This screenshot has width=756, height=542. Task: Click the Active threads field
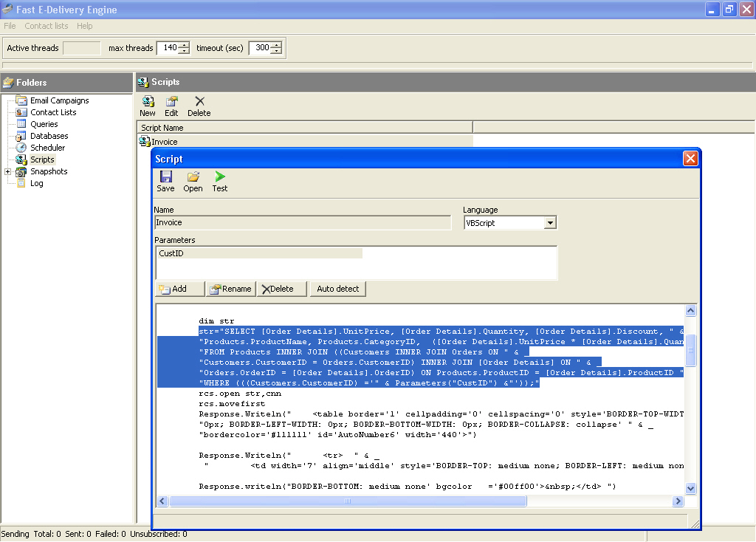[x=82, y=48]
